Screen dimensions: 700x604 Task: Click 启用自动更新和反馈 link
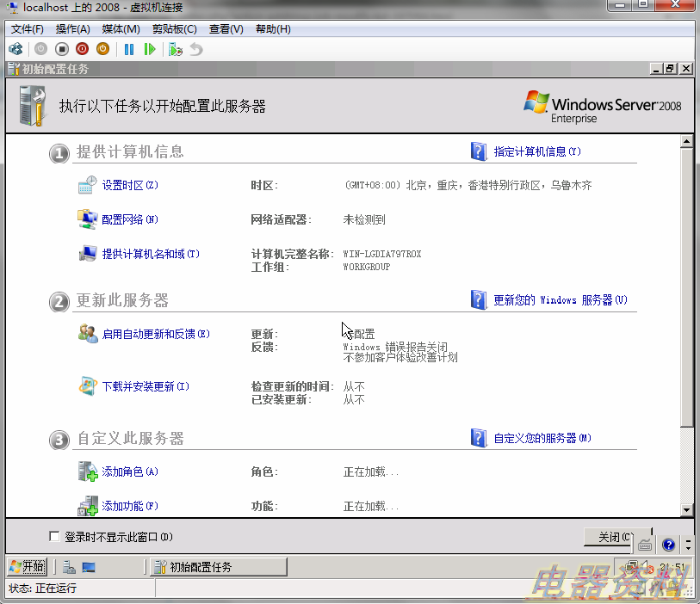156,334
